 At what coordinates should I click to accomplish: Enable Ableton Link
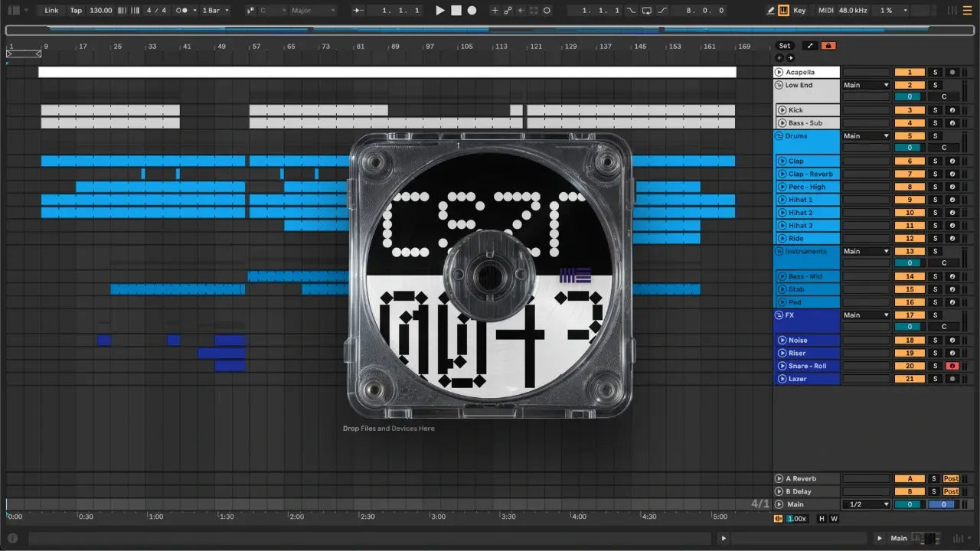pyautogui.click(x=51, y=10)
